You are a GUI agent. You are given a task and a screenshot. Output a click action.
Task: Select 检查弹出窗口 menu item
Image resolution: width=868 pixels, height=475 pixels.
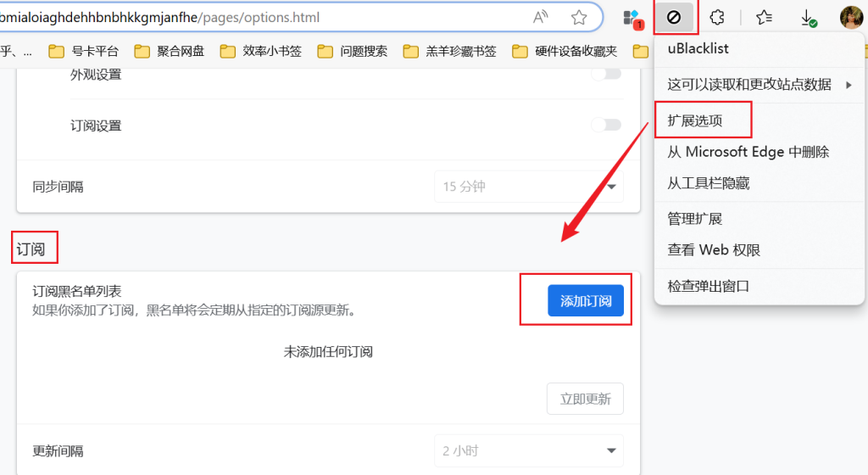(x=759, y=286)
